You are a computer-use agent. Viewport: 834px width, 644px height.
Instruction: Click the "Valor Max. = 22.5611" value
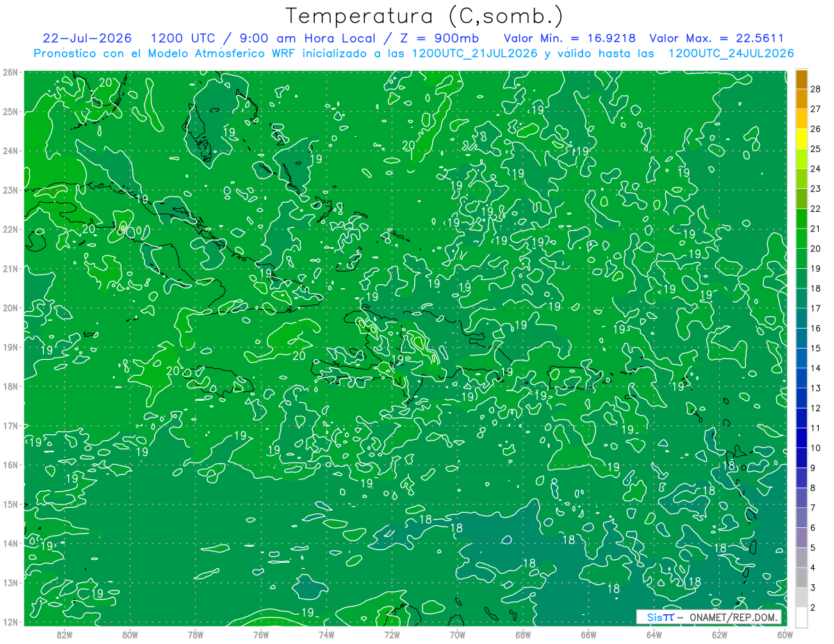click(x=717, y=38)
